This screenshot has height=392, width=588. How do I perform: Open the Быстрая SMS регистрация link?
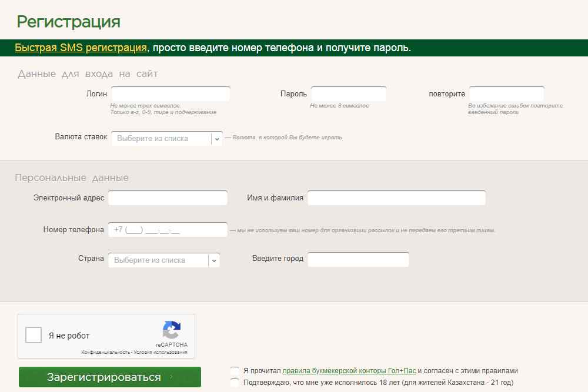[x=81, y=48]
